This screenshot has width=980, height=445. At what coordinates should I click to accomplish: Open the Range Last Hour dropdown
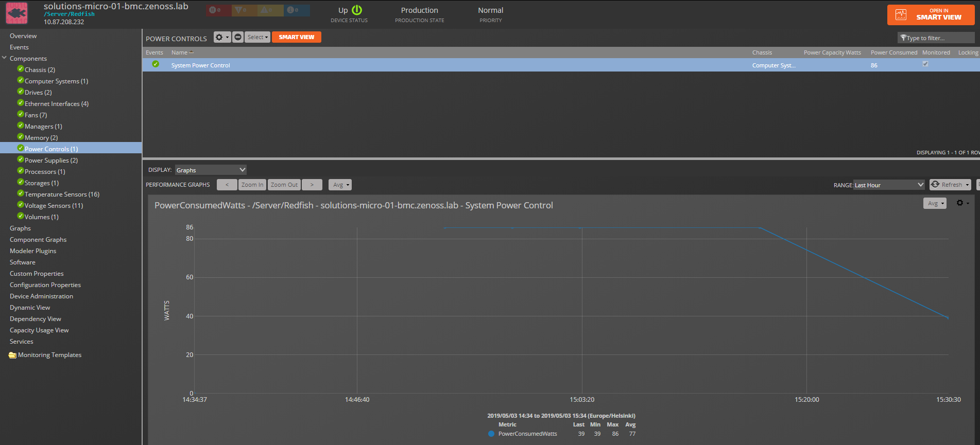click(x=889, y=185)
